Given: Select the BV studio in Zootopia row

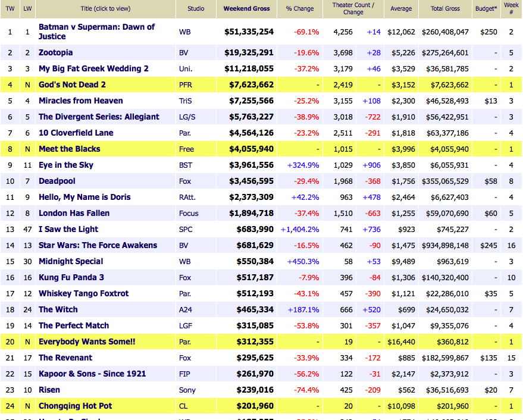Looking at the screenshot, I should (x=183, y=53).
